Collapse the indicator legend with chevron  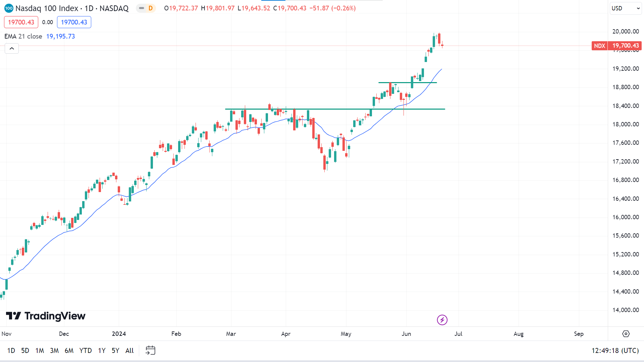(12, 49)
